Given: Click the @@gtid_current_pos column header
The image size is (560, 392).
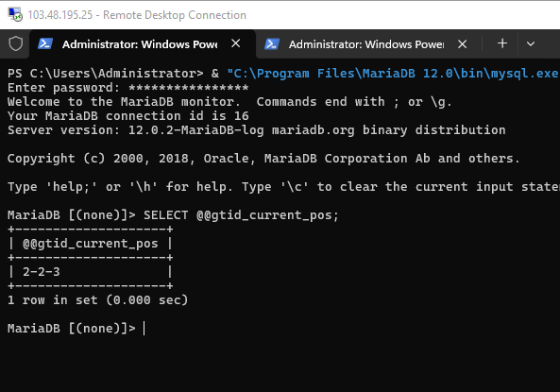Looking at the screenshot, I should (91, 244).
